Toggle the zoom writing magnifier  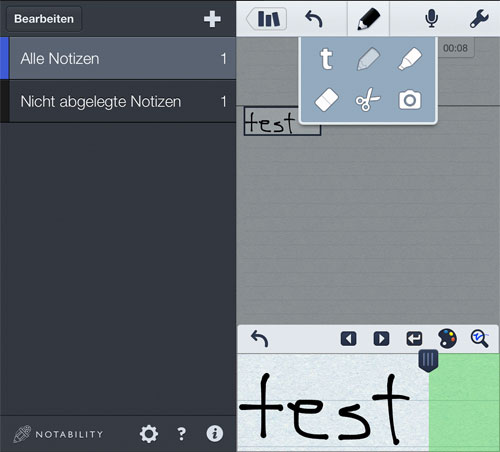pos(480,339)
